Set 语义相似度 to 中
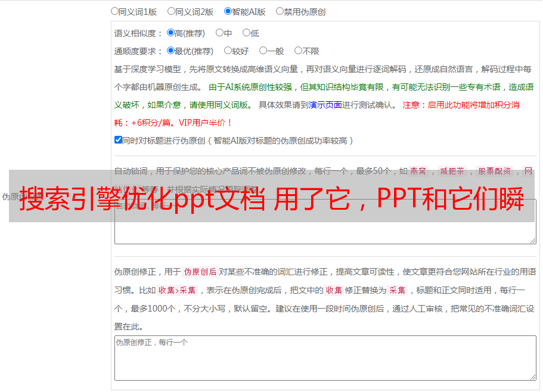Screen dimensions: 543x392 (x=219, y=33)
